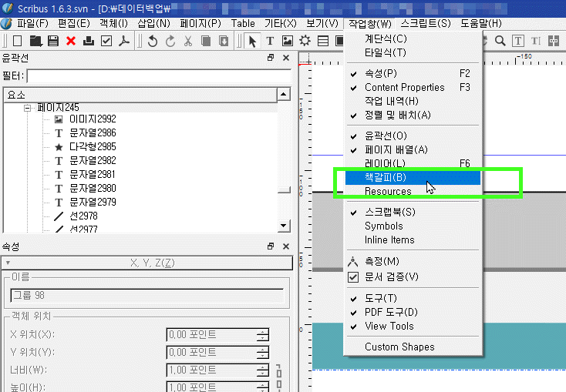Toggle 정렬 및 배치(A) window
The height and width of the screenshot is (392, 566).
pos(412,115)
